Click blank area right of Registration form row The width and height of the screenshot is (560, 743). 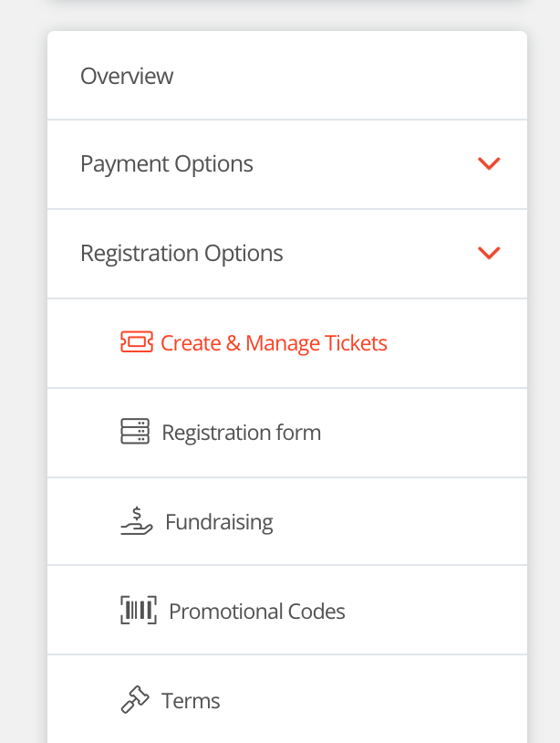[x=420, y=432]
